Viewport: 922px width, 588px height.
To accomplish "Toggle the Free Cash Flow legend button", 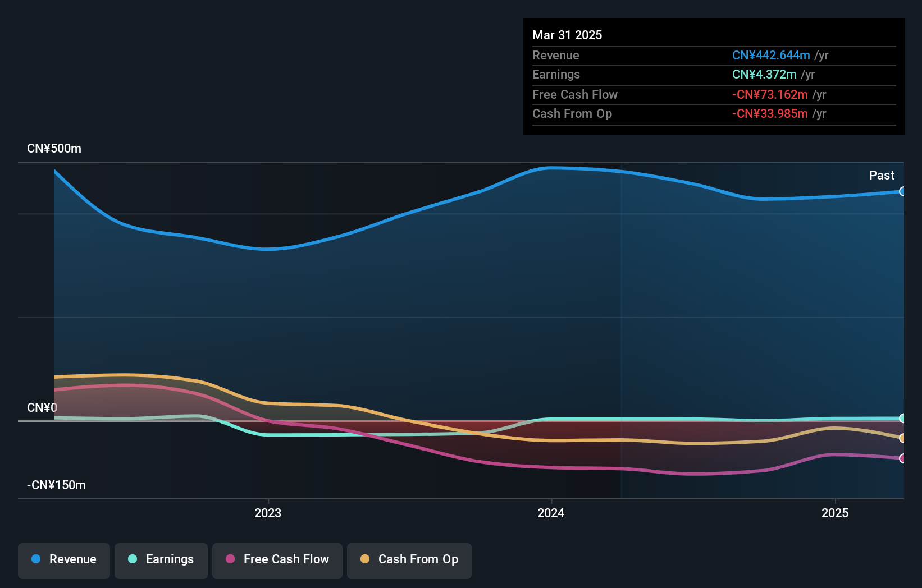I will [x=277, y=560].
